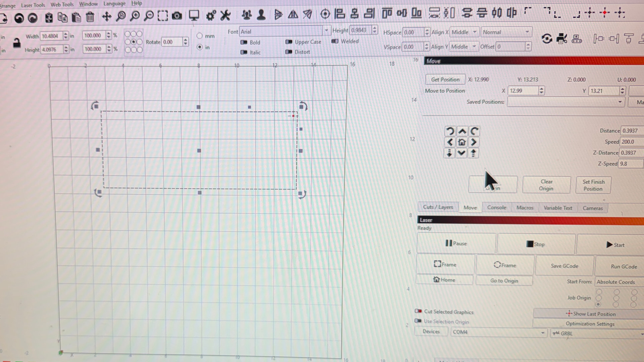
Task: Click the Paste clipboard icon
Action: point(76,17)
